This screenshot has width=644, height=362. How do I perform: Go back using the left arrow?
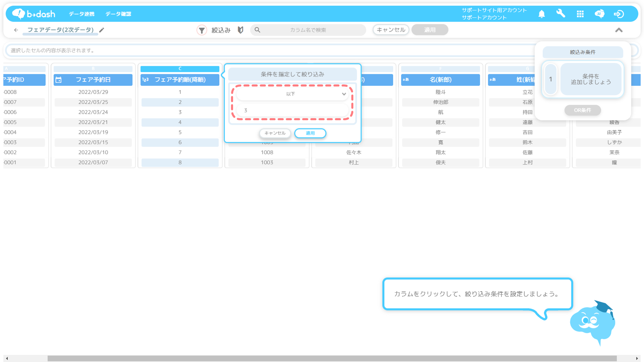[16, 30]
